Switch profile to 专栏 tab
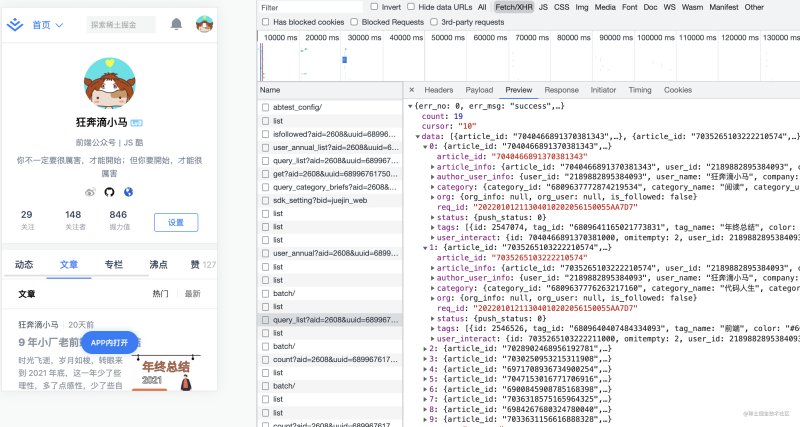 (114, 264)
